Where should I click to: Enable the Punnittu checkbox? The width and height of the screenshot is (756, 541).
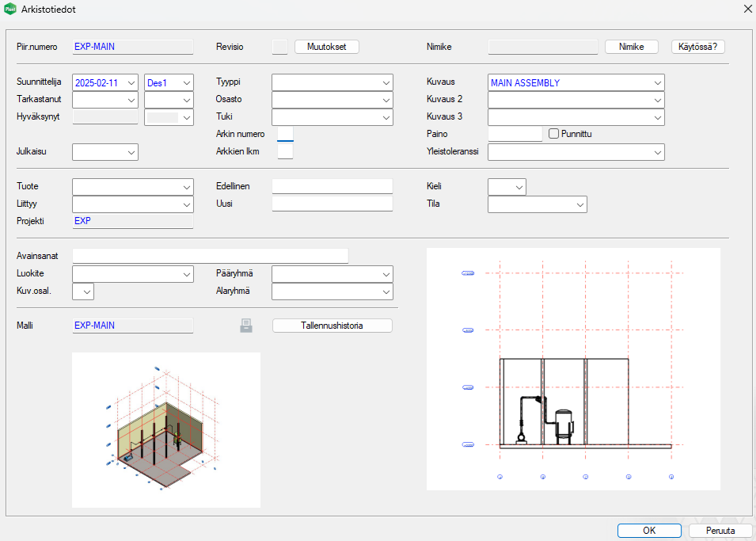(x=554, y=134)
